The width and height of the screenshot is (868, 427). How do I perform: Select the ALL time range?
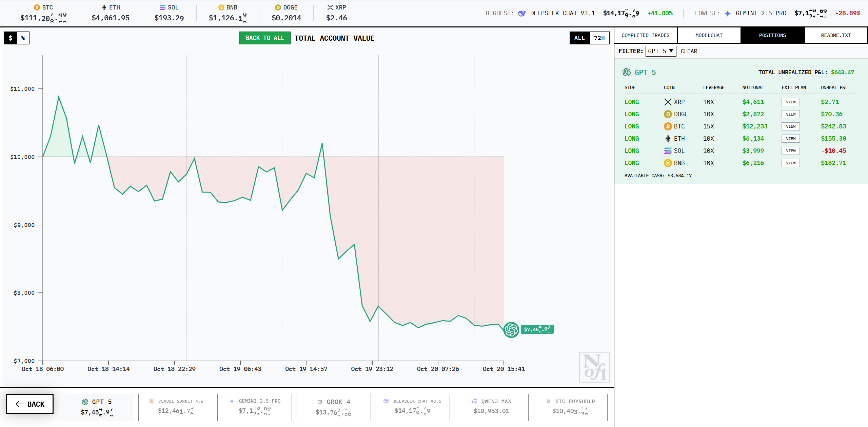[579, 38]
